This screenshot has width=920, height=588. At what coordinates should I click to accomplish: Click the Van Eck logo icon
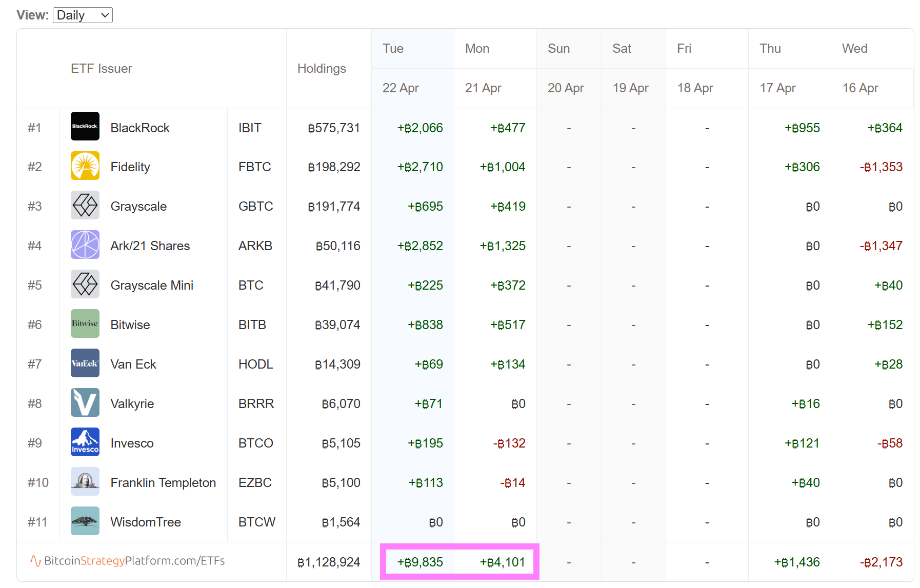85,363
